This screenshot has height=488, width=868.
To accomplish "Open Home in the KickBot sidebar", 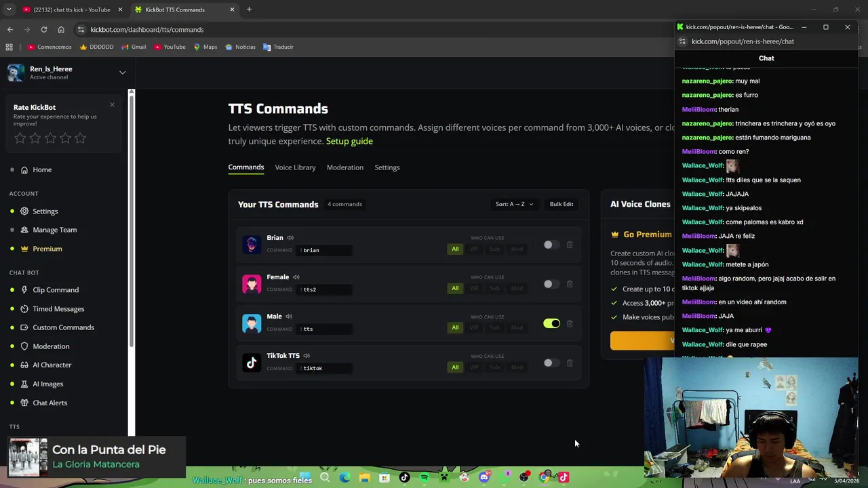I will [x=42, y=169].
